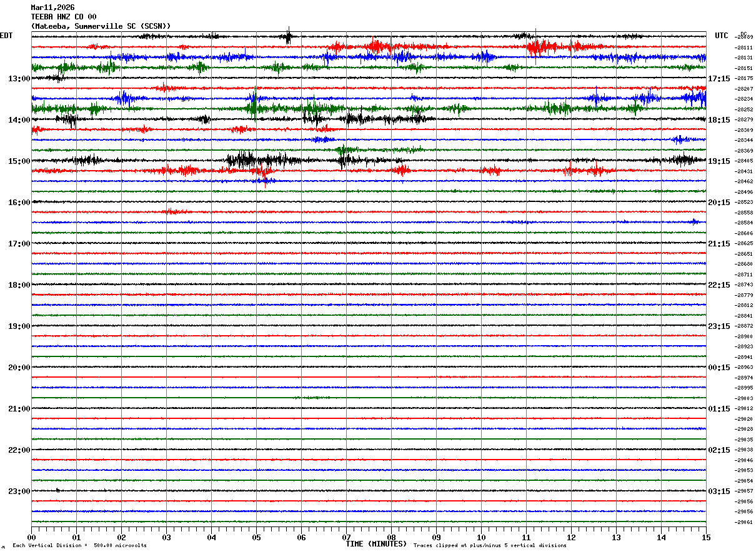Click the '11' minute tick label
Viewport: 756px width, 554px height.
coord(526,538)
